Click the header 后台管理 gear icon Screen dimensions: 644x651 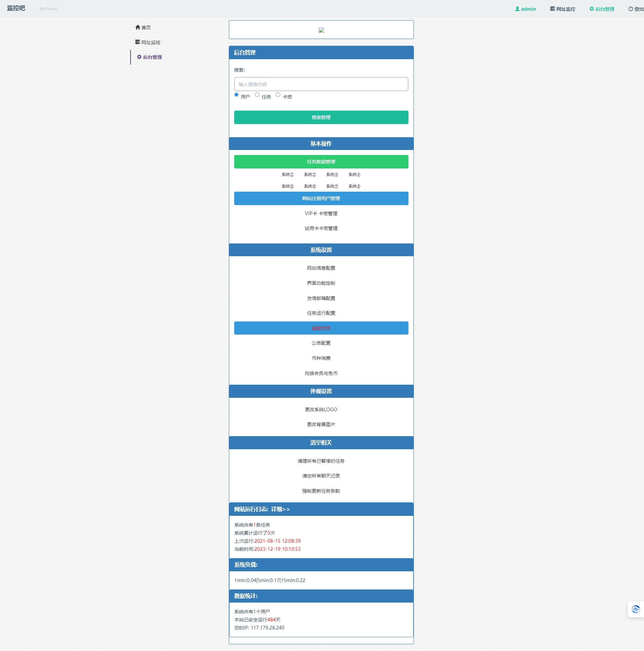[592, 9]
